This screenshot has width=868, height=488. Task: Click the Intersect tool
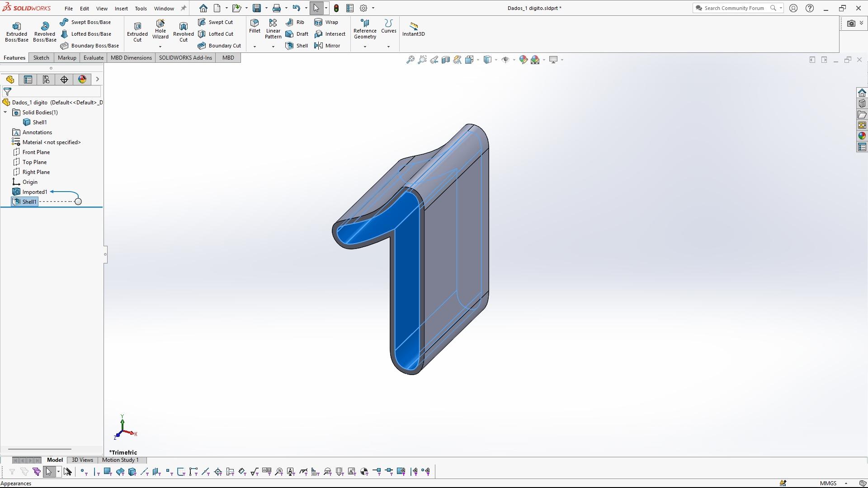[330, 34]
